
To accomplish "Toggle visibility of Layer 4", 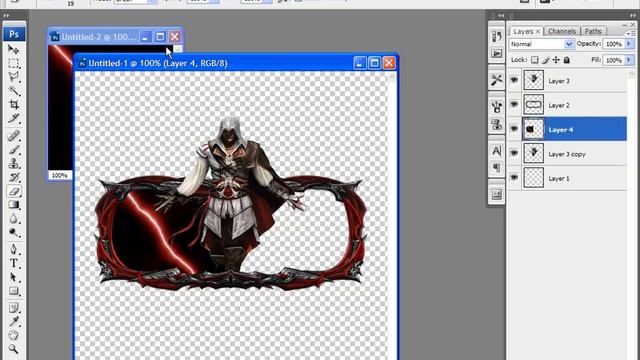I will coord(514,129).
